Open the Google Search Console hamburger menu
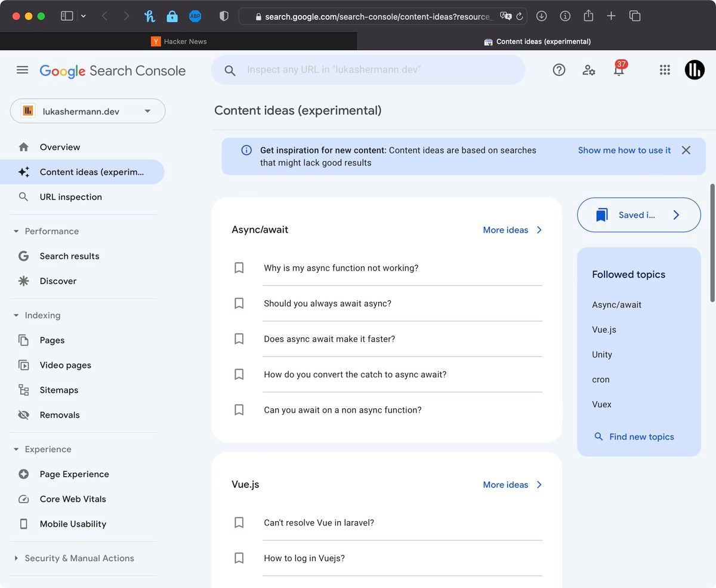 (23, 70)
